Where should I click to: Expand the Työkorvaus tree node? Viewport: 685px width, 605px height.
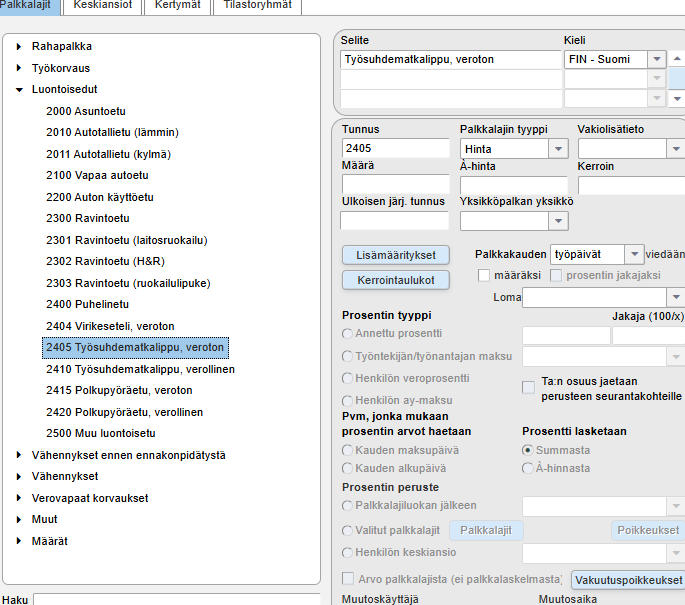click(19, 68)
